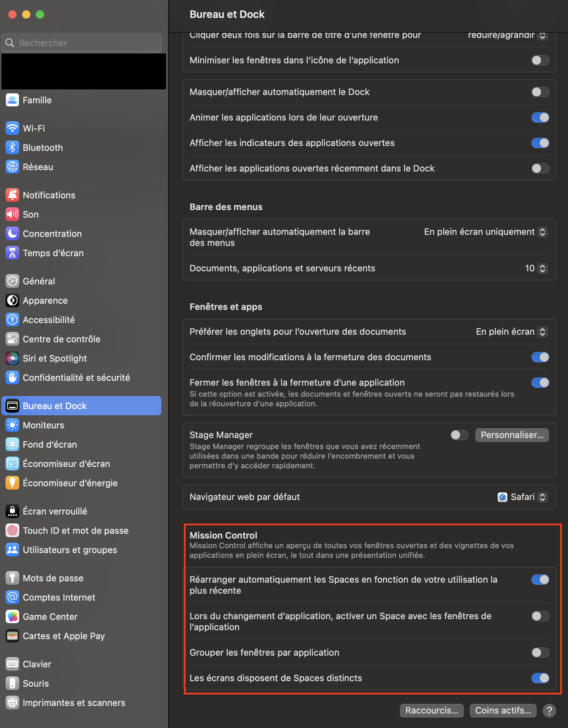Open the Game Center icon
This screenshot has width=568, height=728.
coord(12,617)
